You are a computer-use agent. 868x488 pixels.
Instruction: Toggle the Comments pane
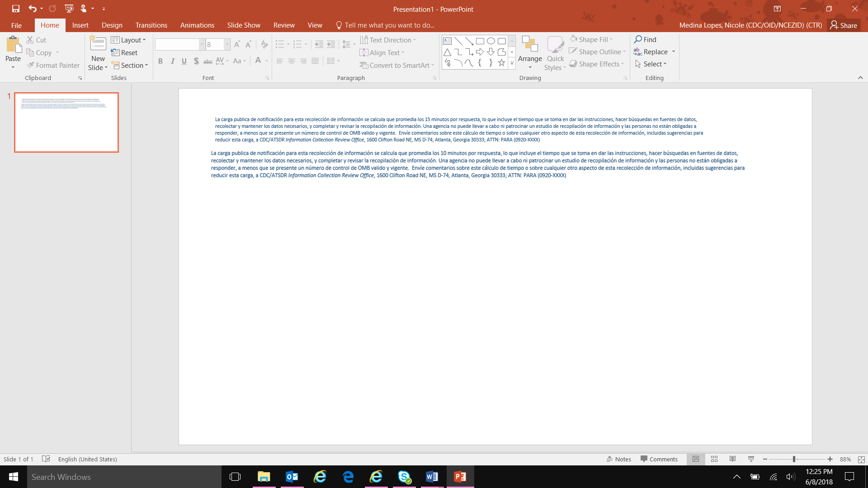pyautogui.click(x=659, y=459)
